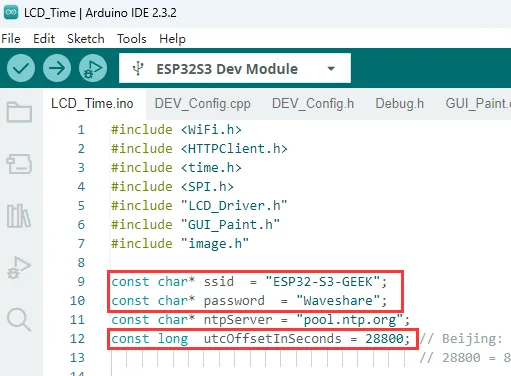Start debugging with the debug play icon
This screenshot has width=511, height=376.
[93, 68]
